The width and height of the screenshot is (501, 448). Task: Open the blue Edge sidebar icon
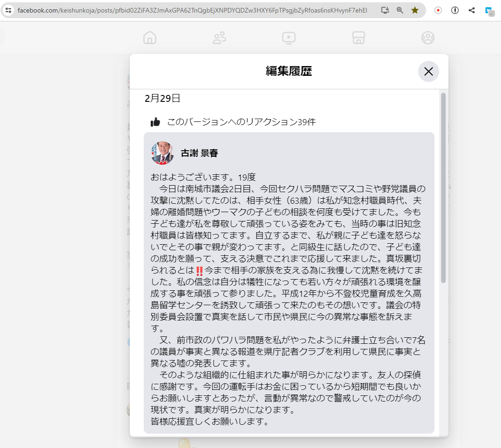pos(489,10)
